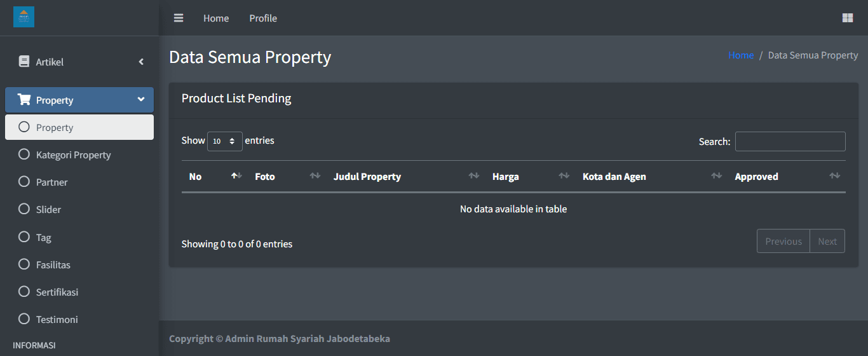Click the Property shopping cart icon
Screen dimensions: 868x356
coord(24,100)
